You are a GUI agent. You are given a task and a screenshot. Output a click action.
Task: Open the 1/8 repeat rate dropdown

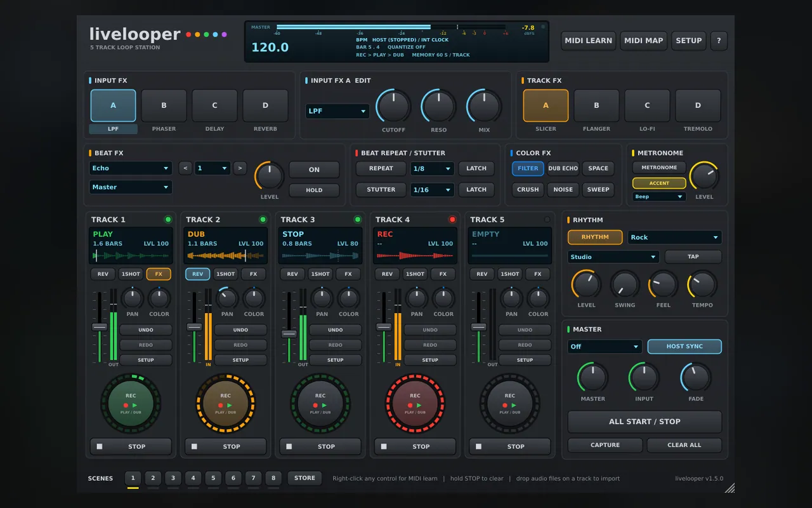click(x=432, y=168)
